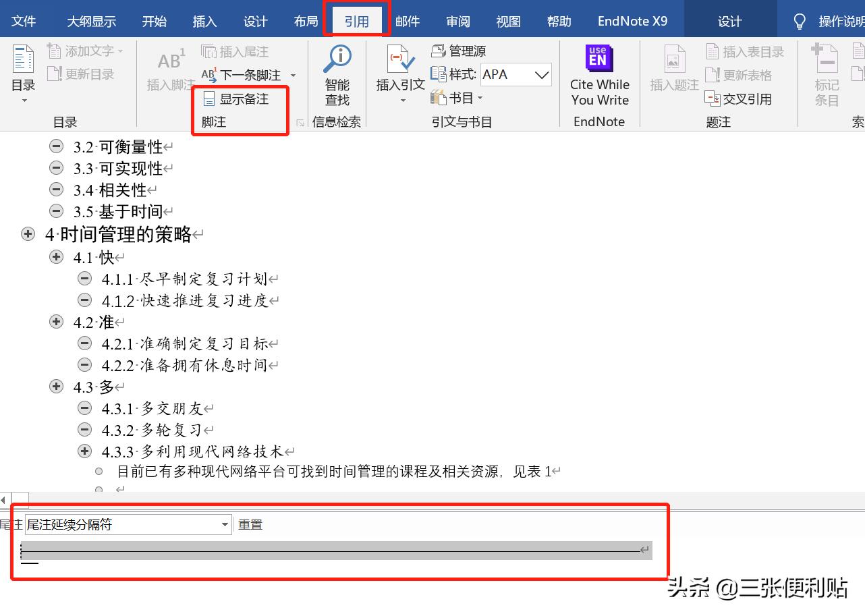Expand the 4.2 准 outline node
The image size is (865, 616).
coord(56,322)
